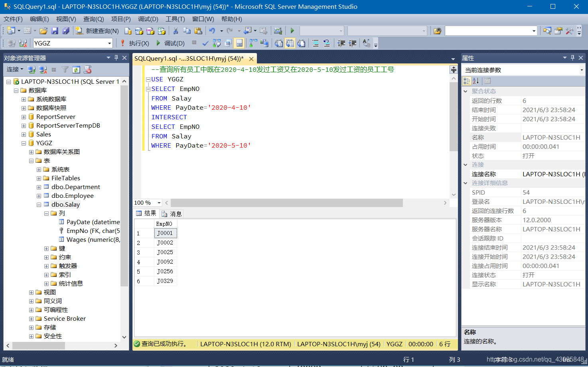Start debugging with 调试(D)
This screenshot has height=367, width=588.
(x=170, y=43)
